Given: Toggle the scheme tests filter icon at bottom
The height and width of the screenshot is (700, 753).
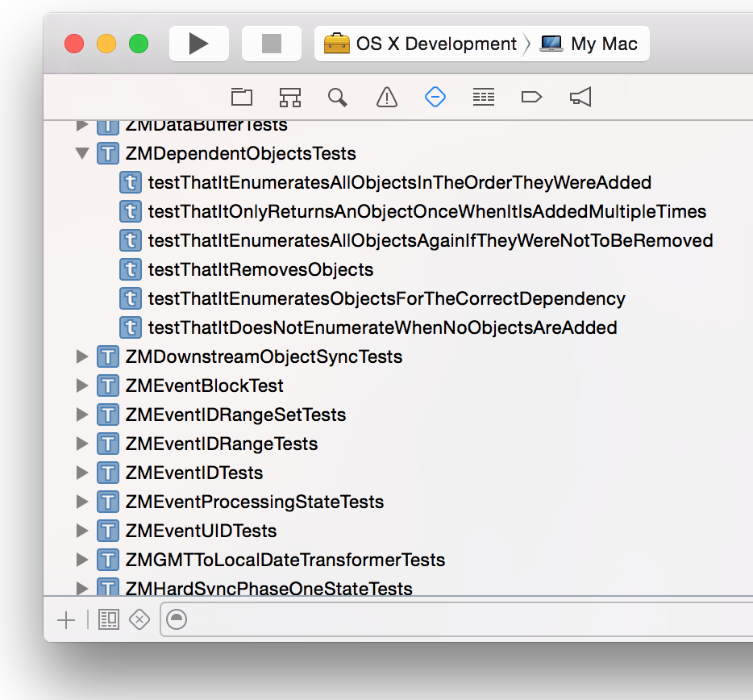Looking at the screenshot, I should click(x=108, y=619).
